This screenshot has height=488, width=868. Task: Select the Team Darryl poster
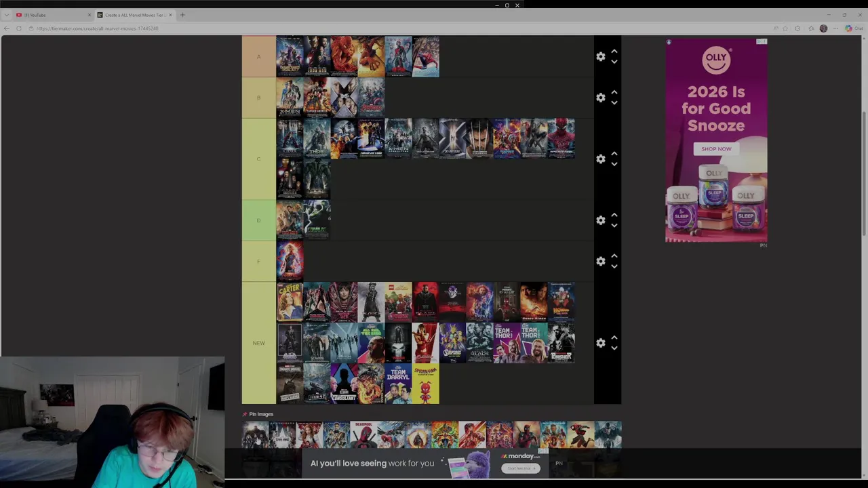(x=398, y=384)
